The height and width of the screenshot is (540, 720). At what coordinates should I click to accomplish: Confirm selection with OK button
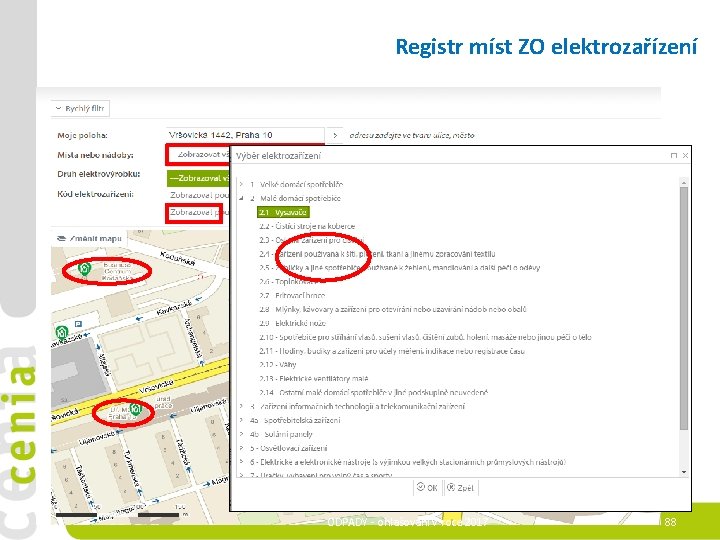(427, 488)
